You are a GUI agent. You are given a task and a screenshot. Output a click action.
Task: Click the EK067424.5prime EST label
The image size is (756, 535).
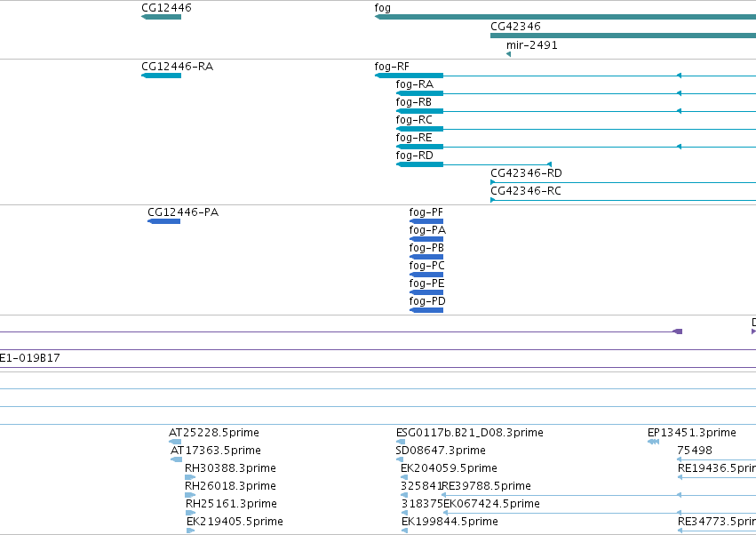(x=491, y=504)
